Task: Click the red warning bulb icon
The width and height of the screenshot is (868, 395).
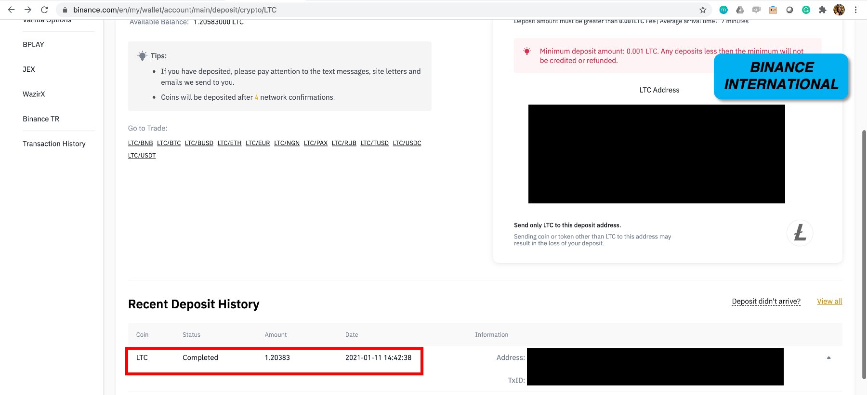Action: point(527,51)
